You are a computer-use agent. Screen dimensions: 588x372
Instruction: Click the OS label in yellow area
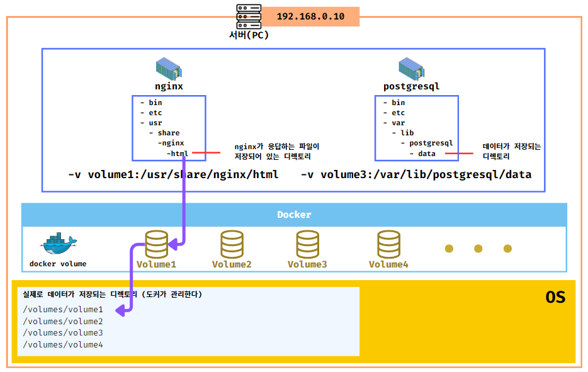[555, 297]
